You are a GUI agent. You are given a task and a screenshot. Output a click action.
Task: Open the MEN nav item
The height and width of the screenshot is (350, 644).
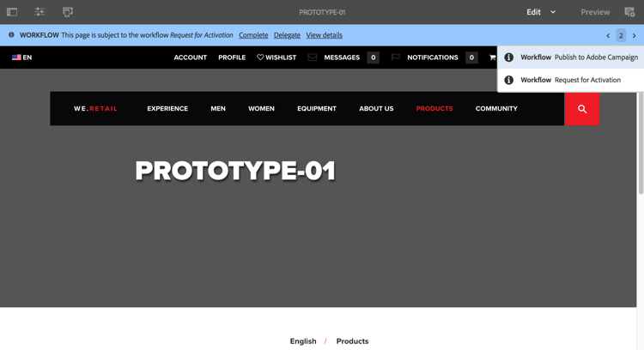click(218, 109)
